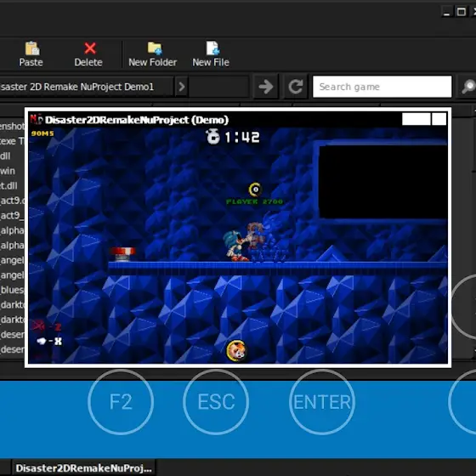This screenshot has height=476, width=476.
Task: Maximize the file manager window
Action: coord(461,12)
